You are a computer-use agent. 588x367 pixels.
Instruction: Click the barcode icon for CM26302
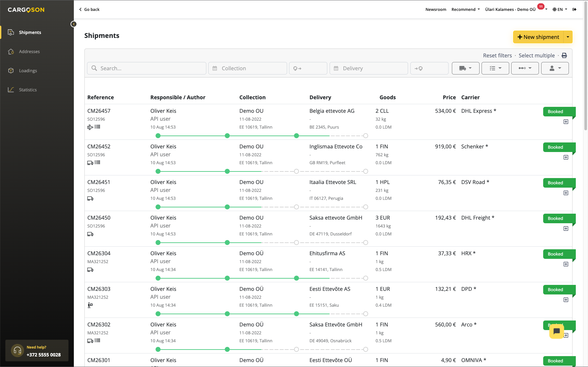(97, 340)
